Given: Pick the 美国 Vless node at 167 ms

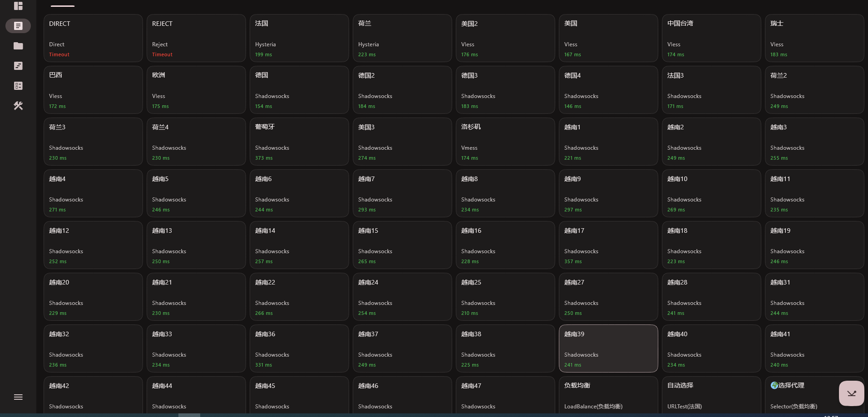Looking at the screenshot, I should click(x=608, y=38).
